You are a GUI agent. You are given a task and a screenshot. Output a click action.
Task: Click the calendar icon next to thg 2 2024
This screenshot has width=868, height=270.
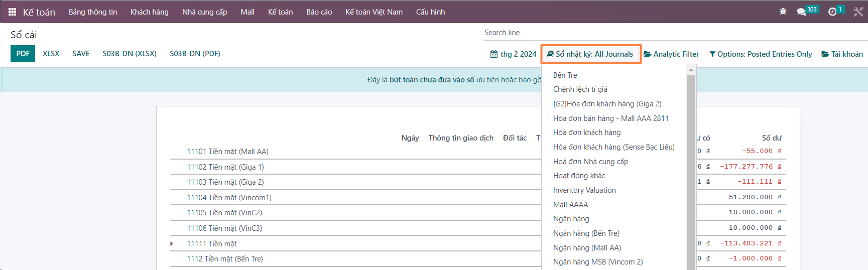(494, 54)
